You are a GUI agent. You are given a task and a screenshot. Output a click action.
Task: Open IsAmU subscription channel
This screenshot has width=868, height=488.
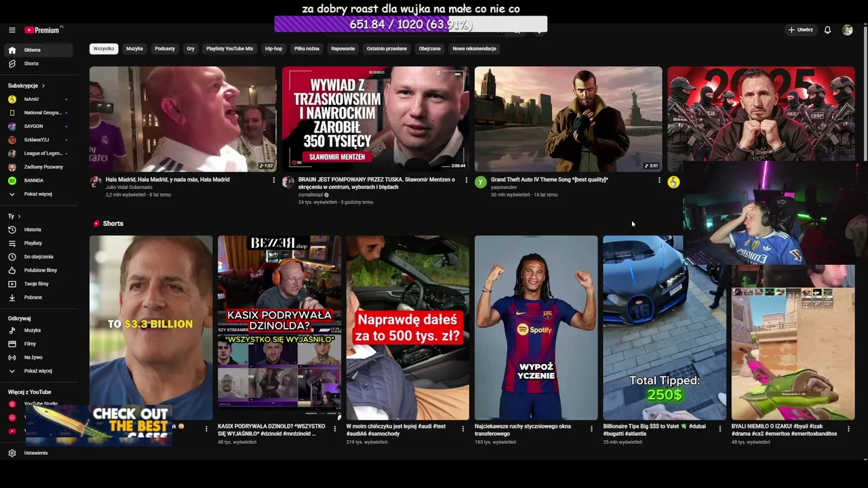[40, 100]
